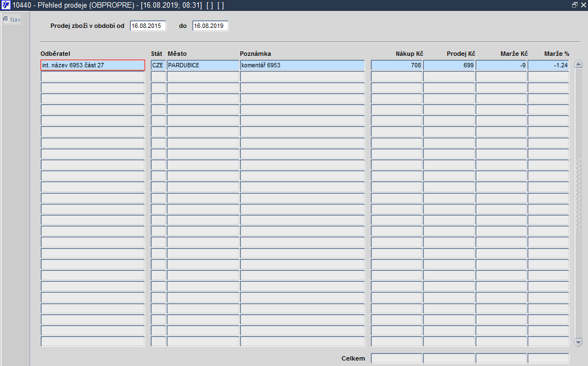Click the empty second row Odběratel cell
The height and width of the screenshot is (366, 588).
pyautogui.click(x=93, y=77)
